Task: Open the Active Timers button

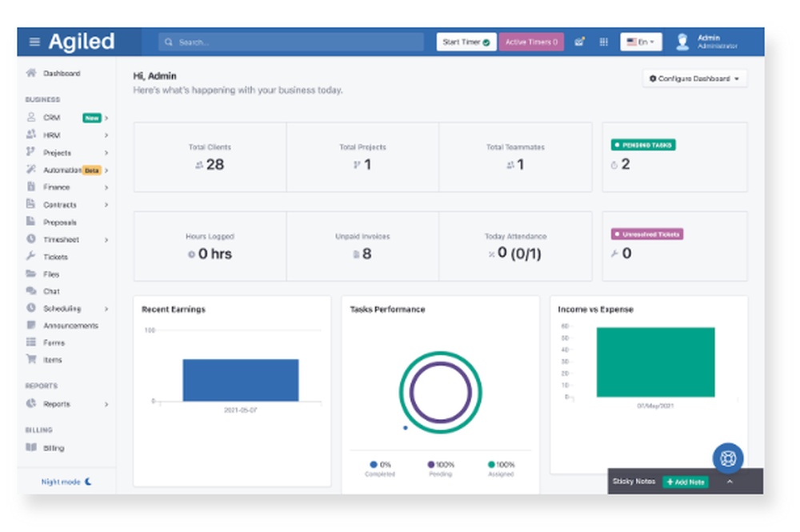Action: click(531, 42)
